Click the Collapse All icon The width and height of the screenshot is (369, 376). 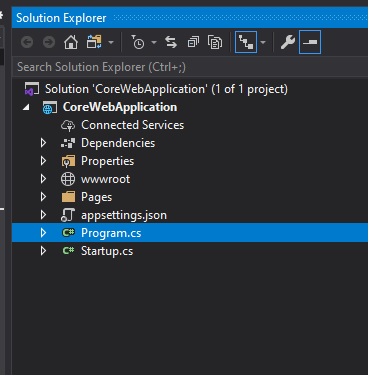coord(193,42)
